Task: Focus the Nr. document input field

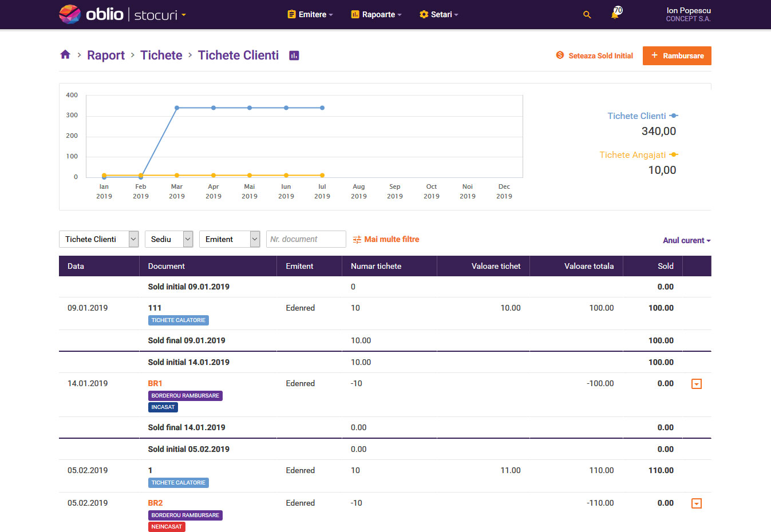Action: click(306, 239)
